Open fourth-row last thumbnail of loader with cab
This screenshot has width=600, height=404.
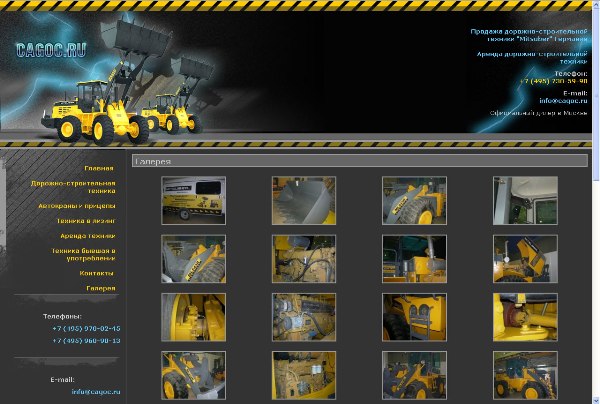point(525,375)
